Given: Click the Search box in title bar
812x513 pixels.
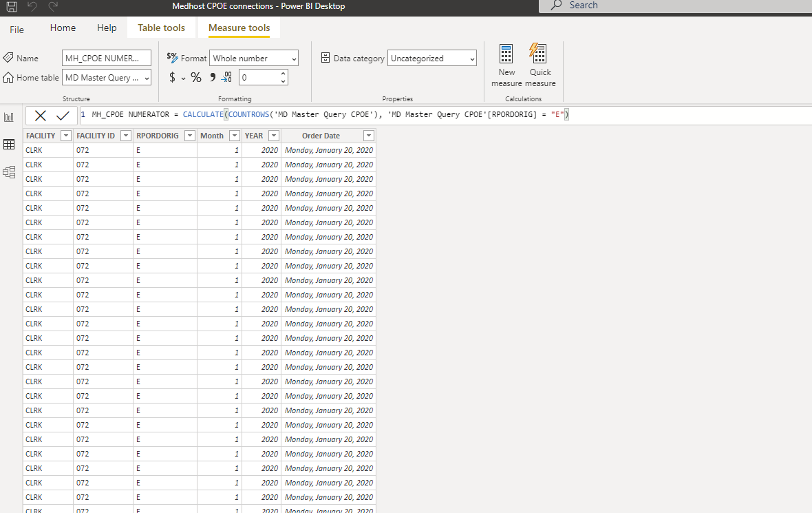Looking at the screenshot, I should tap(675, 6).
